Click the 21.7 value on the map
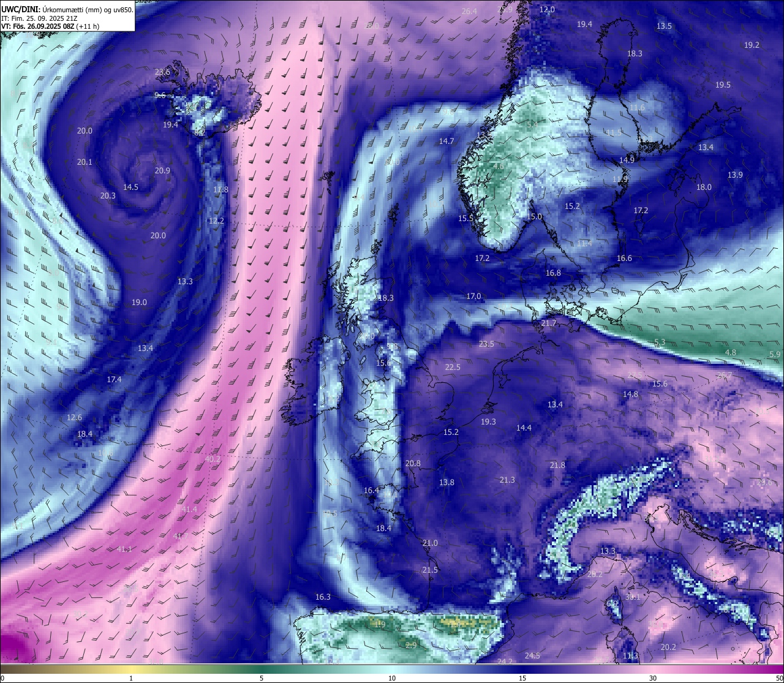The height and width of the screenshot is (683, 784). (549, 323)
